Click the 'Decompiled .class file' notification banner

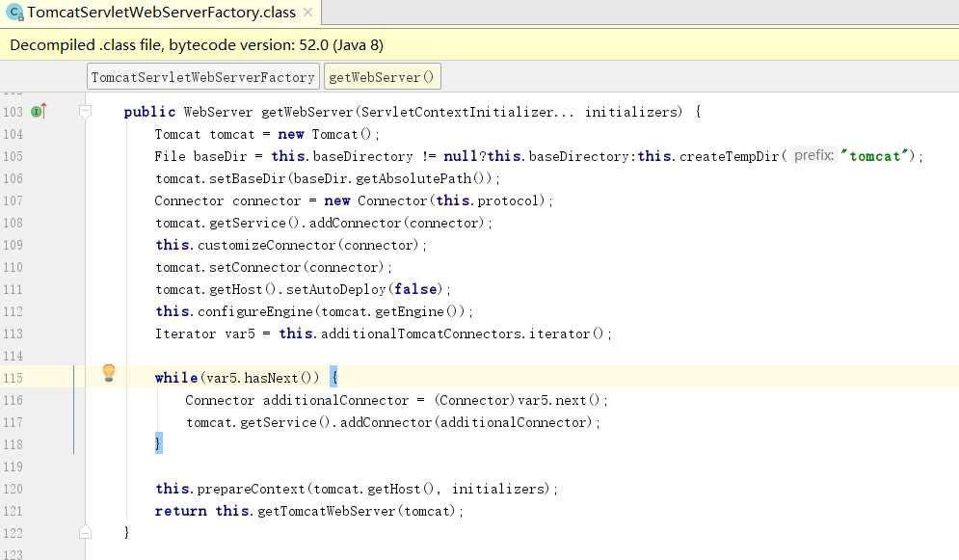click(480, 44)
